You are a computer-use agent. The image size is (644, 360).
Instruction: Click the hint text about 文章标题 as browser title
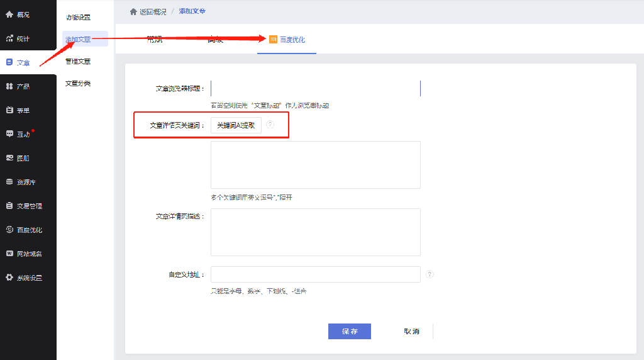270,106
